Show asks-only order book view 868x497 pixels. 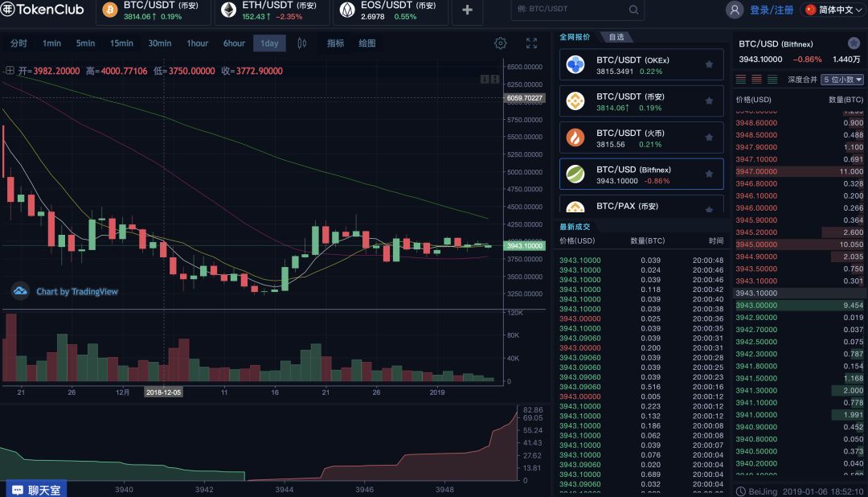coord(757,80)
